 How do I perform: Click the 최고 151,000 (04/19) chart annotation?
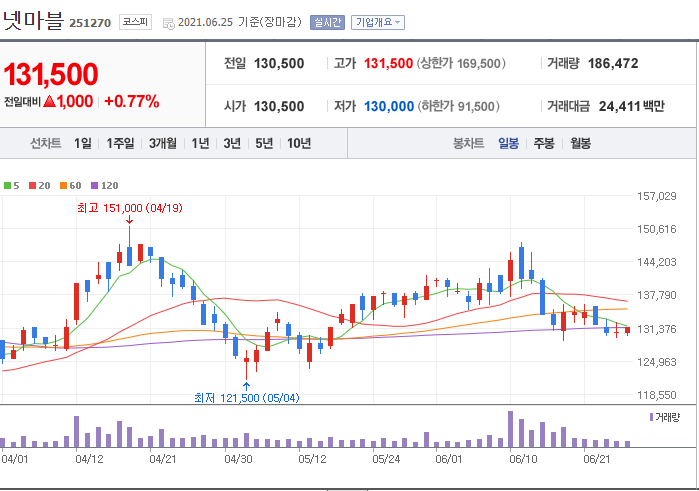(x=130, y=208)
